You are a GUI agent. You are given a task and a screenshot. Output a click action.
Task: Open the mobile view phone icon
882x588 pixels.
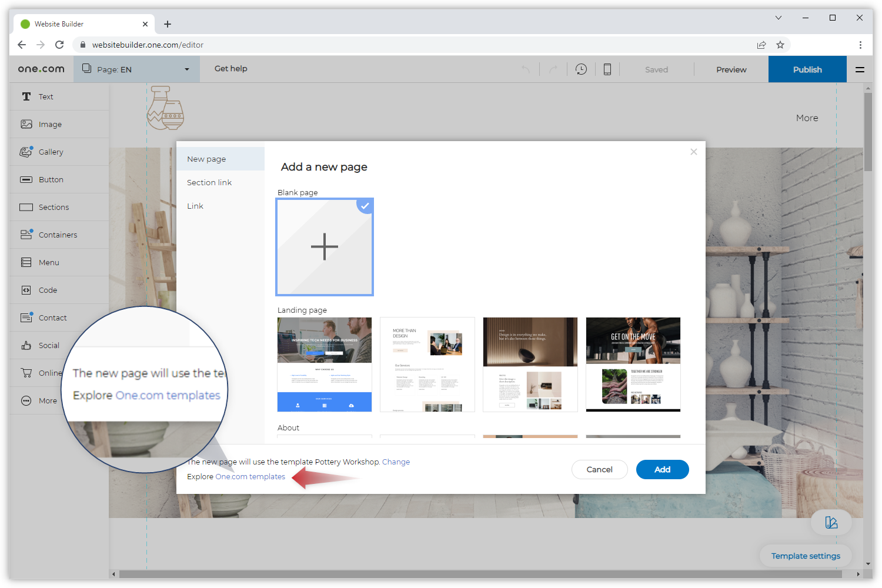point(607,69)
